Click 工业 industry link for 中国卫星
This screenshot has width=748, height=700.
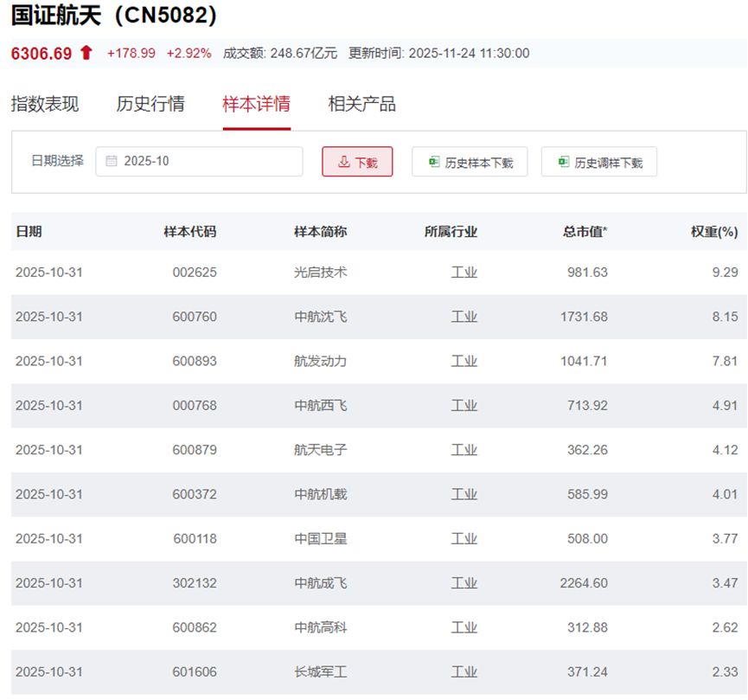464,538
